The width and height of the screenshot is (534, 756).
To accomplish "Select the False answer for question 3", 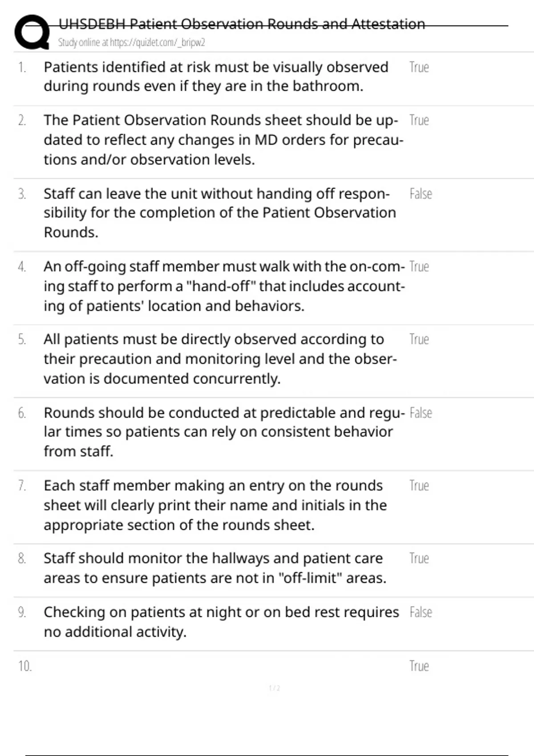I will point(421,194).
